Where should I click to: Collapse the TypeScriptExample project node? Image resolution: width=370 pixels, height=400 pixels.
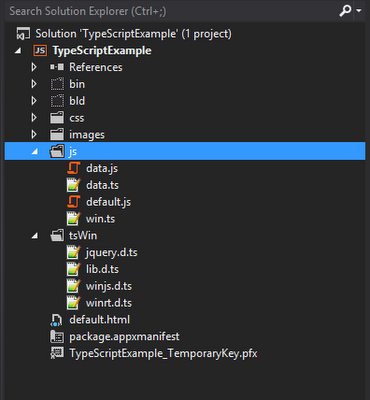pos(18,51)
